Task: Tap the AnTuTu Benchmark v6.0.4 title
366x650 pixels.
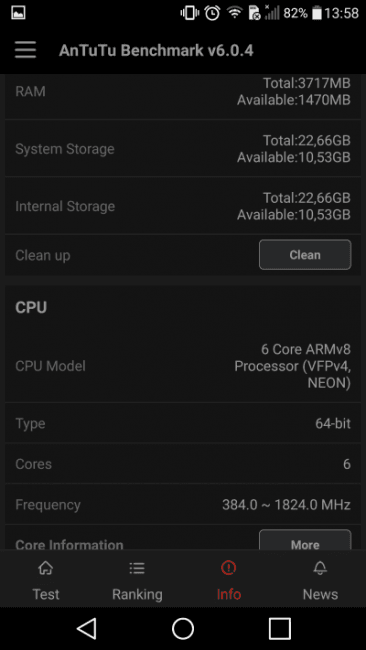Action: [156, 50]
